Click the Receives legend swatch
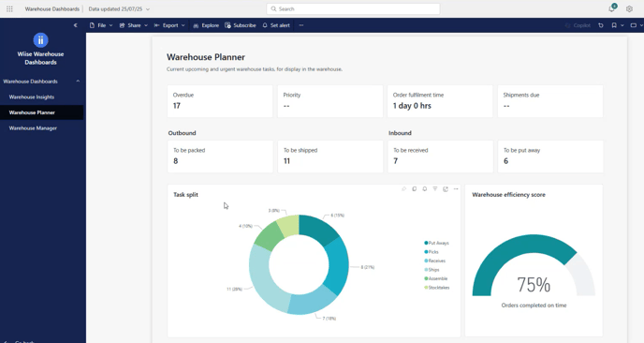The width and height of the screenshot is (644, 343). (x=426, y=261)
